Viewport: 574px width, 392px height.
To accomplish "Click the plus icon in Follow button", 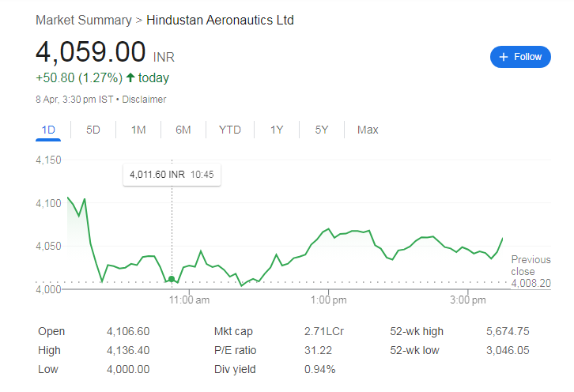I will coord(504,57).
